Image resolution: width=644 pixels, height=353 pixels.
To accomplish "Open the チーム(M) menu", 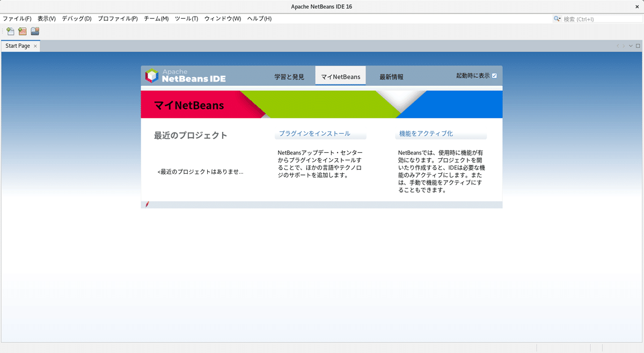I will point(156,19).
